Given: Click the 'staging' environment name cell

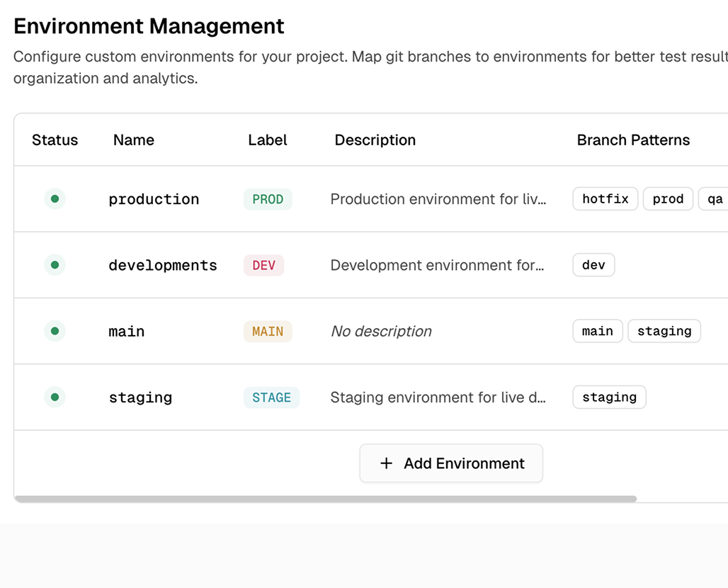Looking at the screenshot, I should click(x=140, y=397).
